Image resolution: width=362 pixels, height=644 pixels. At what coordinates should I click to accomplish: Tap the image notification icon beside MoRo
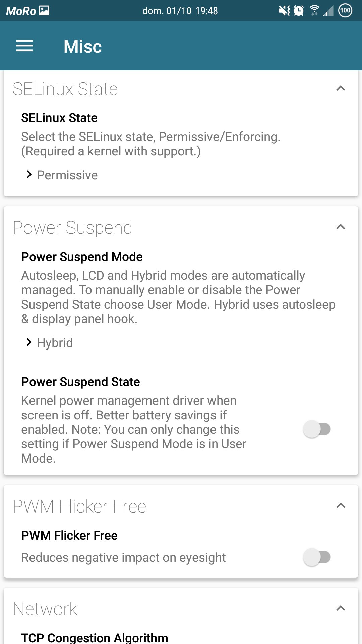tap(44, 11)
